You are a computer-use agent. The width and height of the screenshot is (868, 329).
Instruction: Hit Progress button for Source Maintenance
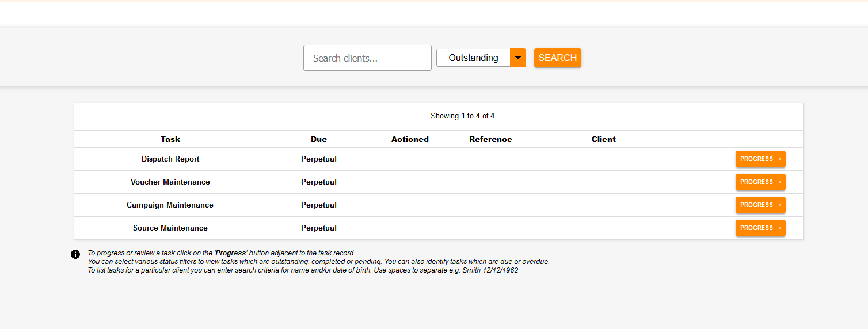pos(760,228)
